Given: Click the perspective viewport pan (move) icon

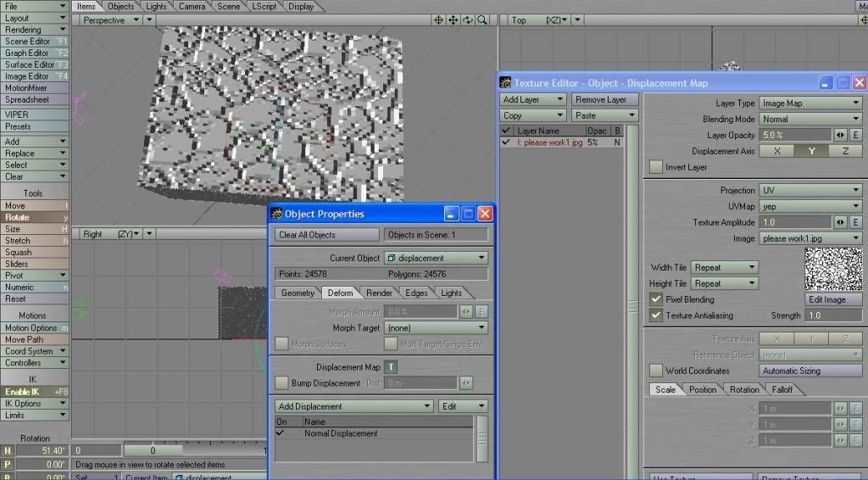Looking at the screenshot, I should [453, 20].
